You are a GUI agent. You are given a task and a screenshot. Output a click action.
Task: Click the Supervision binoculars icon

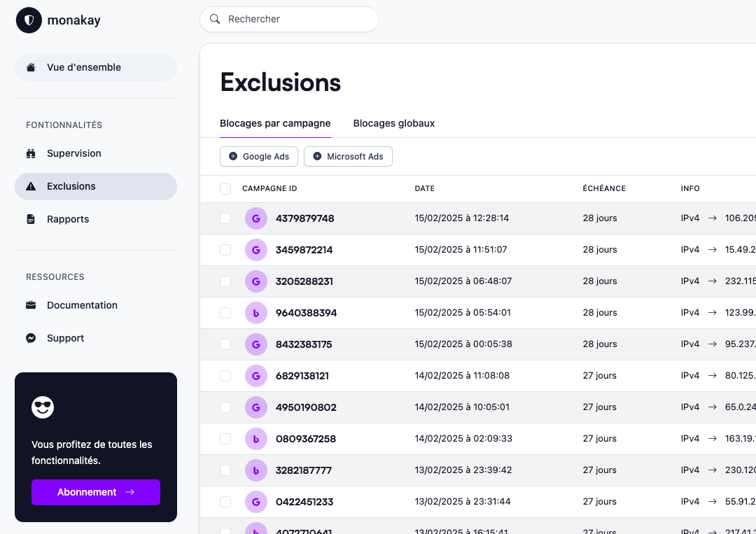(x=31, y=153)
